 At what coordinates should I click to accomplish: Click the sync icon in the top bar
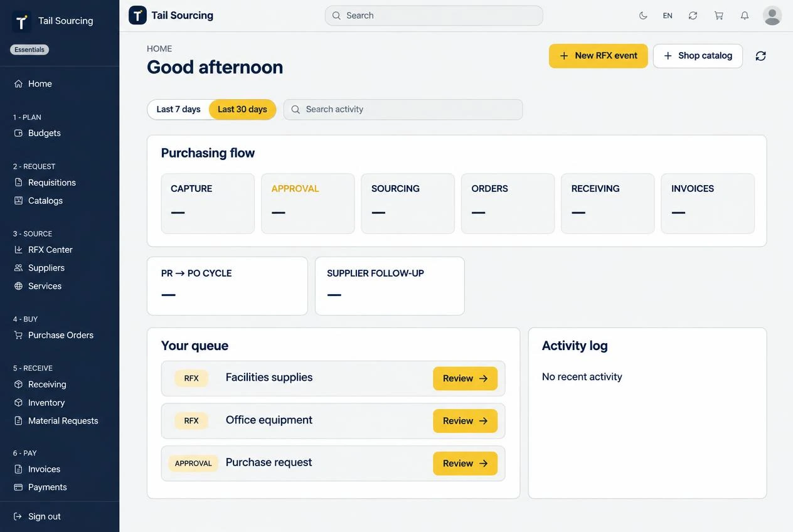[693, 16]
